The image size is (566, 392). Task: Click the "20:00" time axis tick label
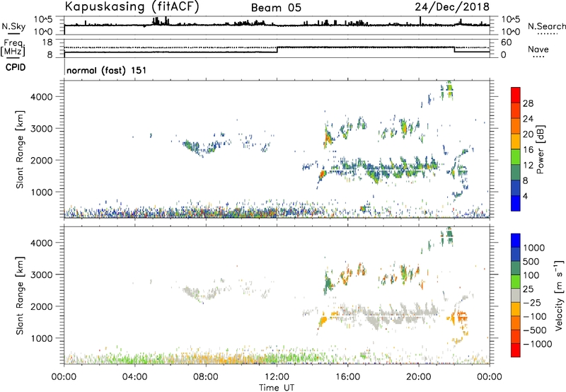coord(419,377)
